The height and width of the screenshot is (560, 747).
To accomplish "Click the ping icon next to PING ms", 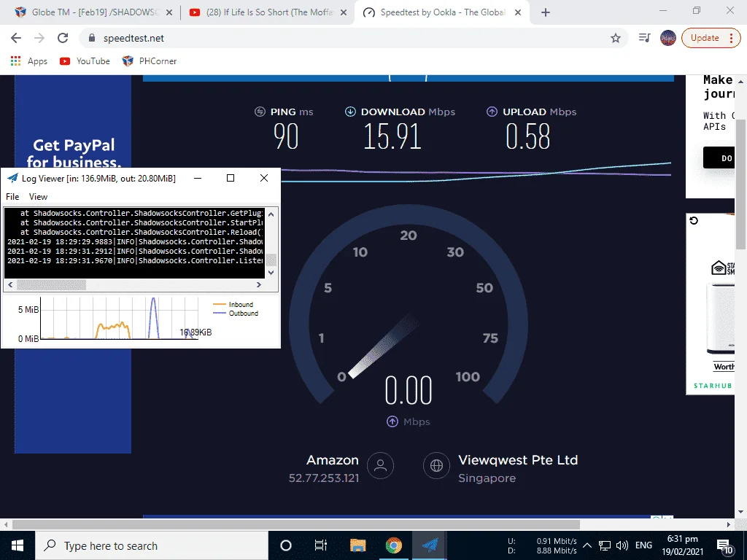I will pos(260,112).
